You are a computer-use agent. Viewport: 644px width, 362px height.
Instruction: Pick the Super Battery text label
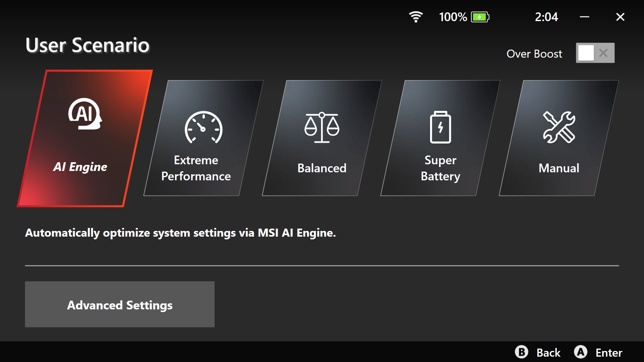click(440, 168)
